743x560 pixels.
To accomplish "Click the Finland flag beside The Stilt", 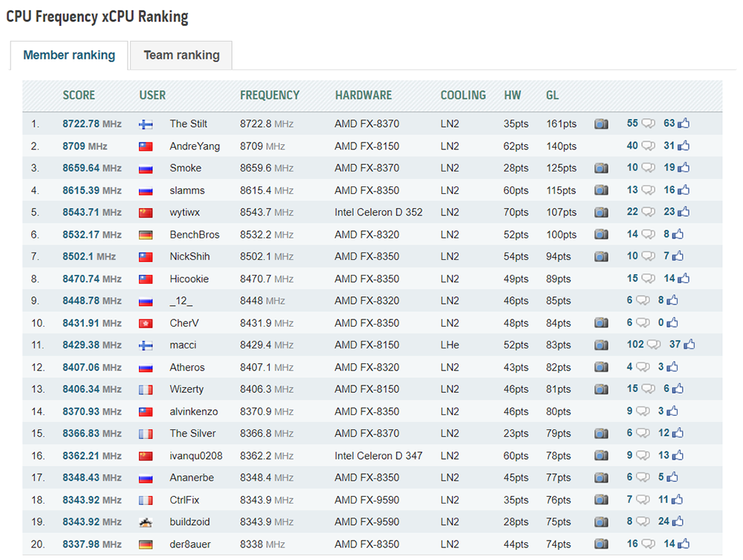I will 146,125.
